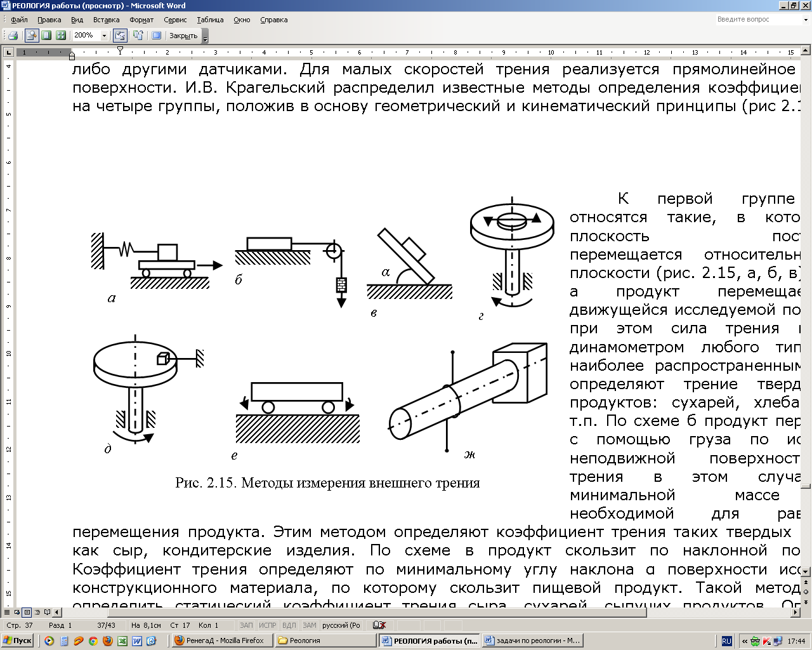Click the RU keyboard language indicator
812x650 pixels.
coord(727,641)
